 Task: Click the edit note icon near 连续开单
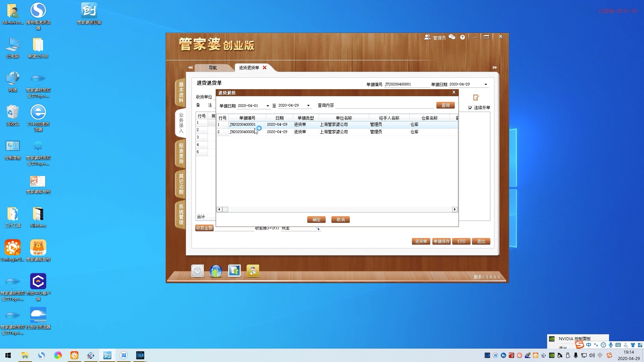(476, 98)
